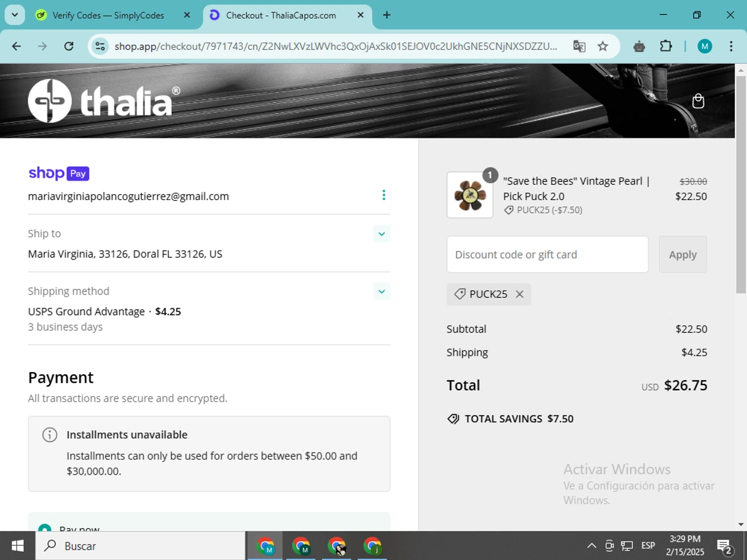Click the ESP language indicator

[648, 546]
